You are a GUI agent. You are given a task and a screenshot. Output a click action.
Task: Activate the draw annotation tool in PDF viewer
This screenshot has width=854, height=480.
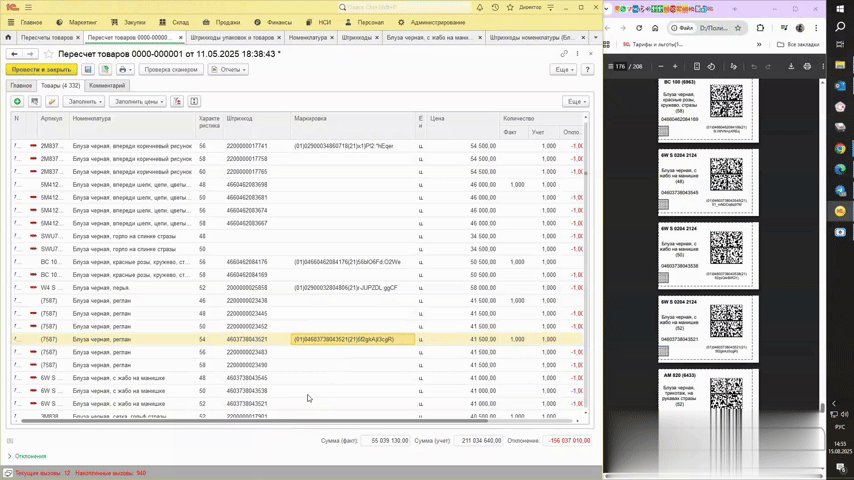coord(734,66)
